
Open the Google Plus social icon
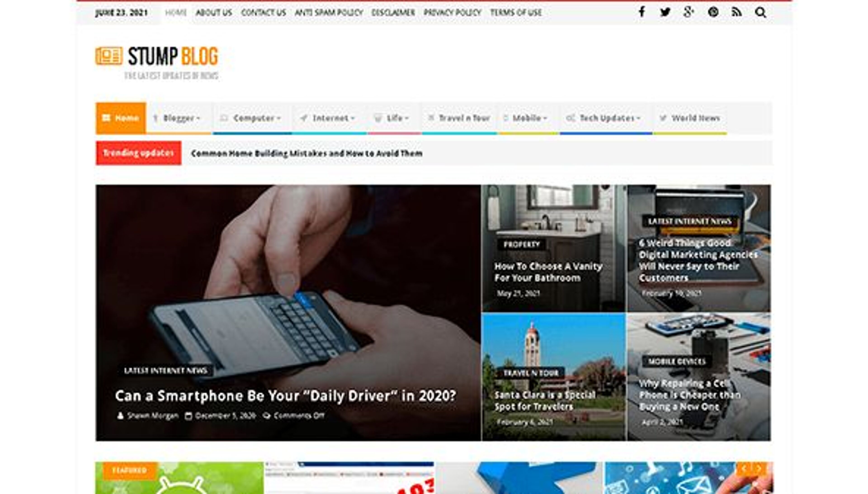coord(689,12)
